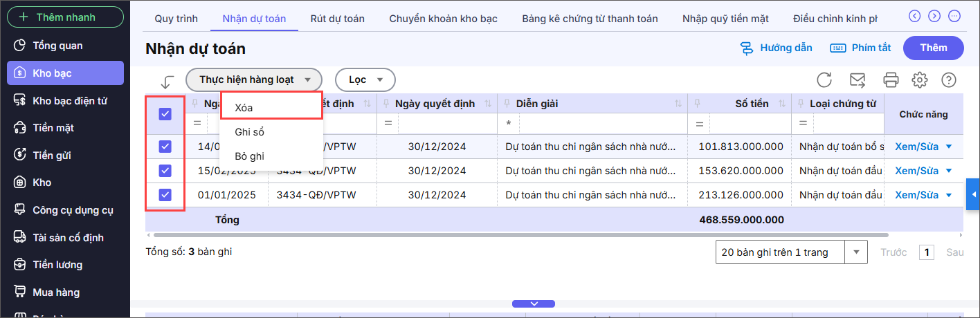
Task: Click the Diễn giải filter input field
Action: click(602, 123)
